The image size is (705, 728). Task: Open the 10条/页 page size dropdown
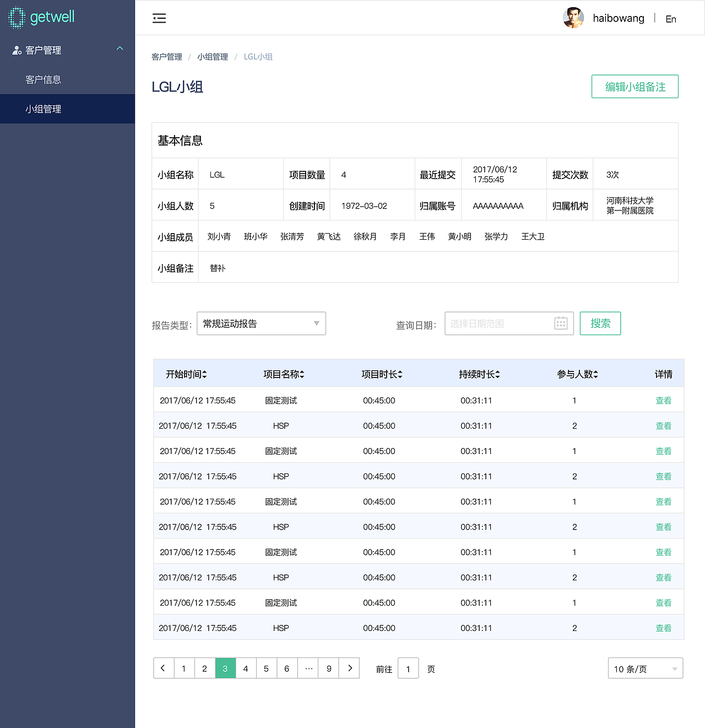645,668
